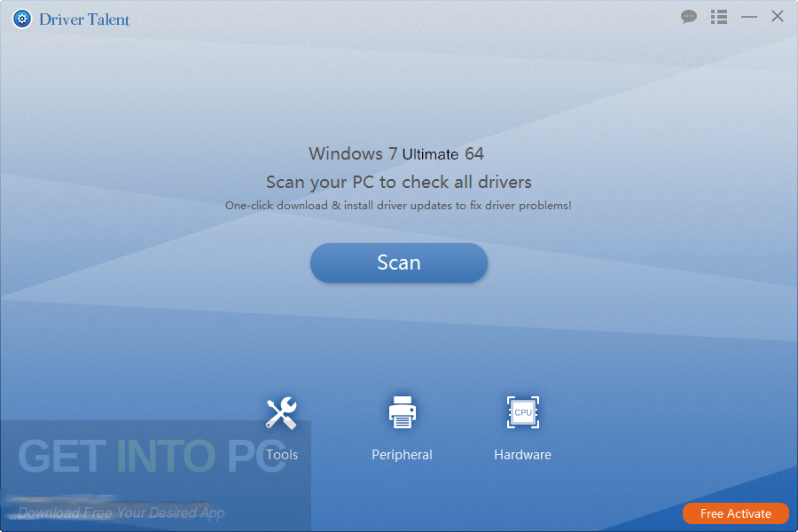798x532 pixels.
Task: Open the main menu list icon
Action: [718, 17]
